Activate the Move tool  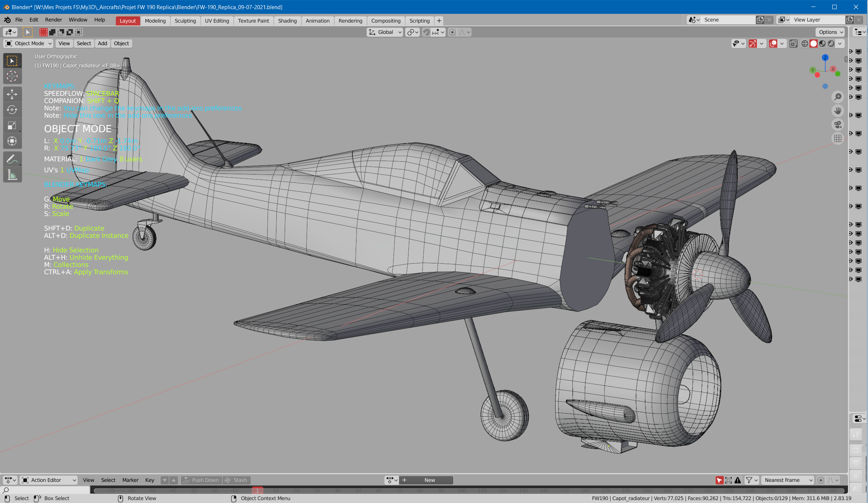pos(12,94)
